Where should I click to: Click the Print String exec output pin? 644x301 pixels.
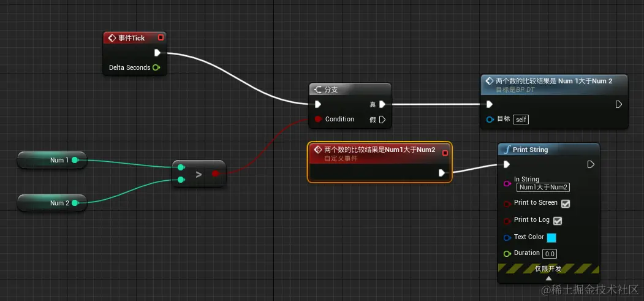(591, 164)
